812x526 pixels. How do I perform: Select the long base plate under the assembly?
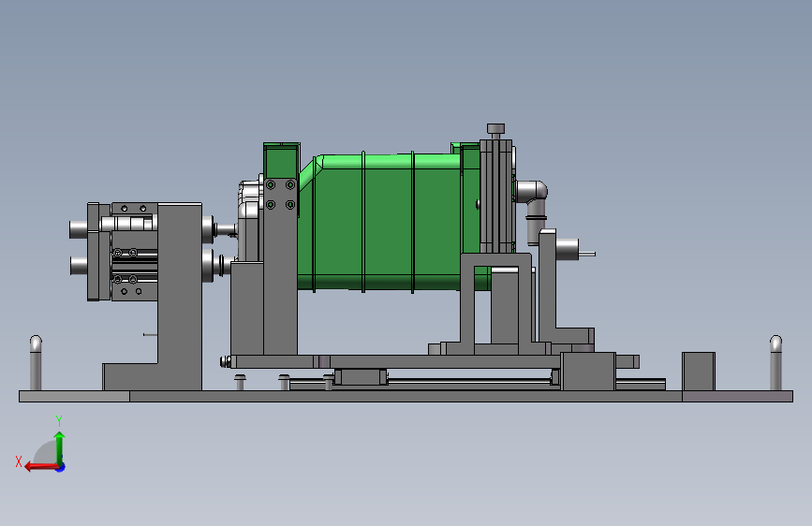pyautogui.click(x=406, y=397)
